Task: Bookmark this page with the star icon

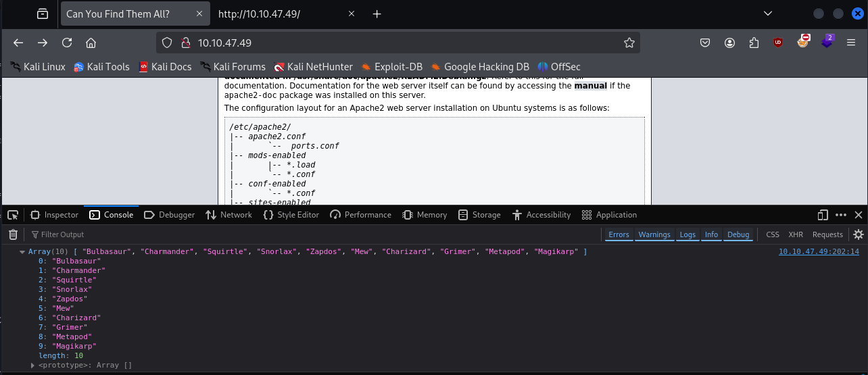Action: click(629, 43)
